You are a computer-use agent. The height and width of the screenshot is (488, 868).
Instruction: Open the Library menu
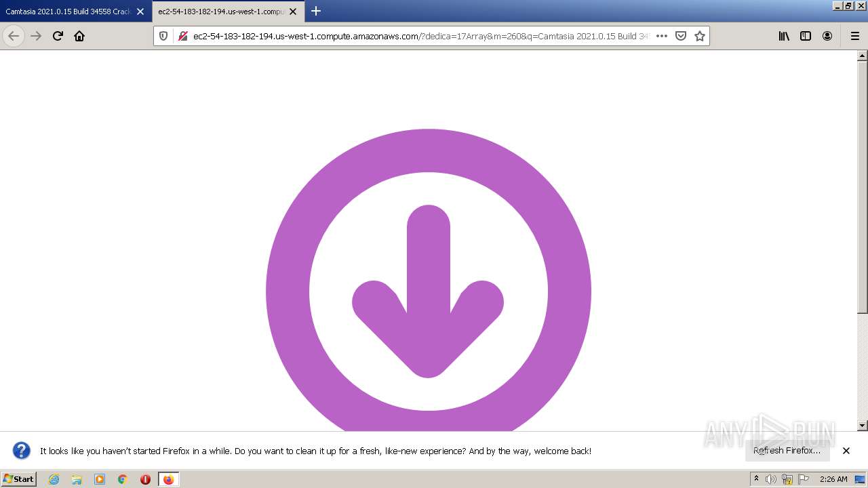[784, 36]
